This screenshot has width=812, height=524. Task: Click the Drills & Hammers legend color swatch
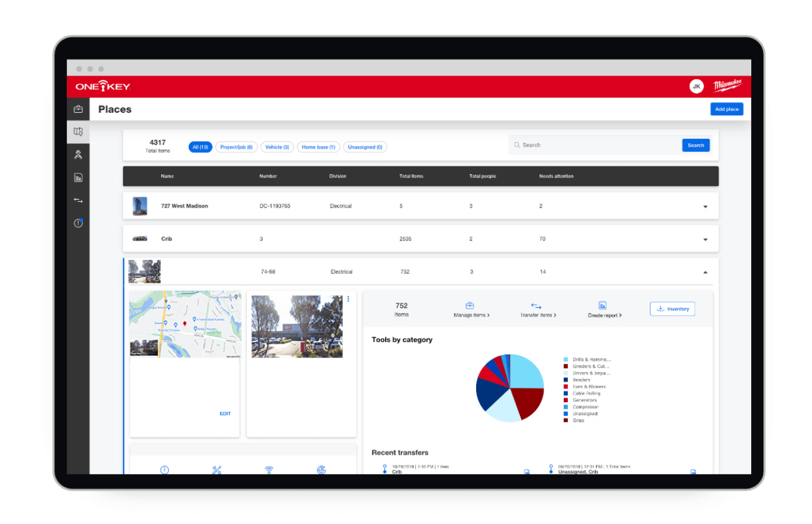coord(566,360)
